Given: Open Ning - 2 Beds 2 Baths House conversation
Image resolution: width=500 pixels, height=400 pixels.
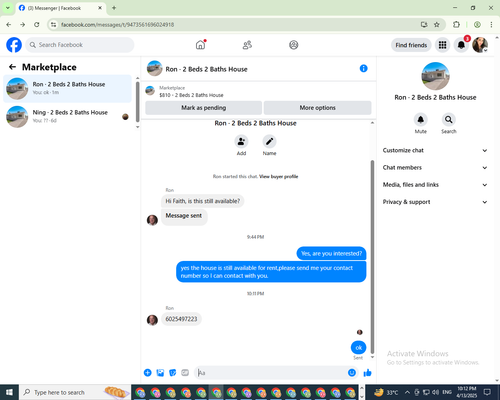Looking at the screenshot, I should pyautogui.click(x=67, y=117).
